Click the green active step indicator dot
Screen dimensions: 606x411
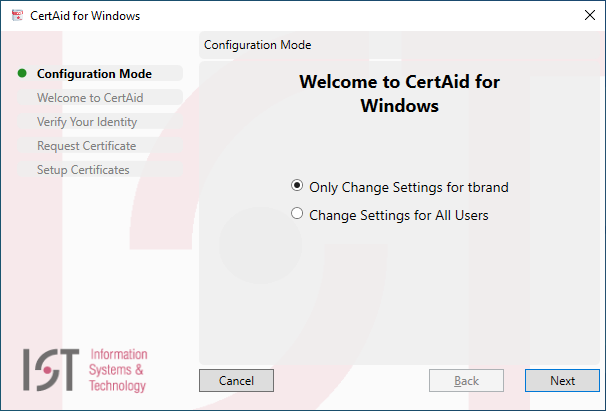[22, 73]
